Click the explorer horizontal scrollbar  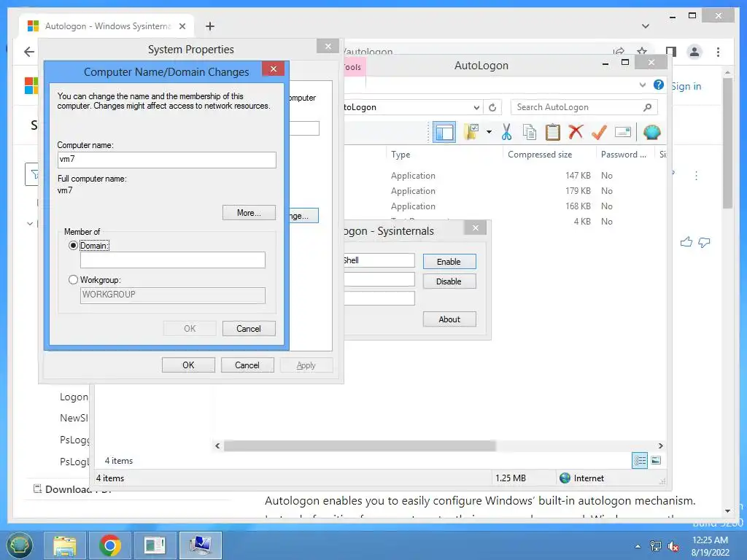tap(360, 446)
